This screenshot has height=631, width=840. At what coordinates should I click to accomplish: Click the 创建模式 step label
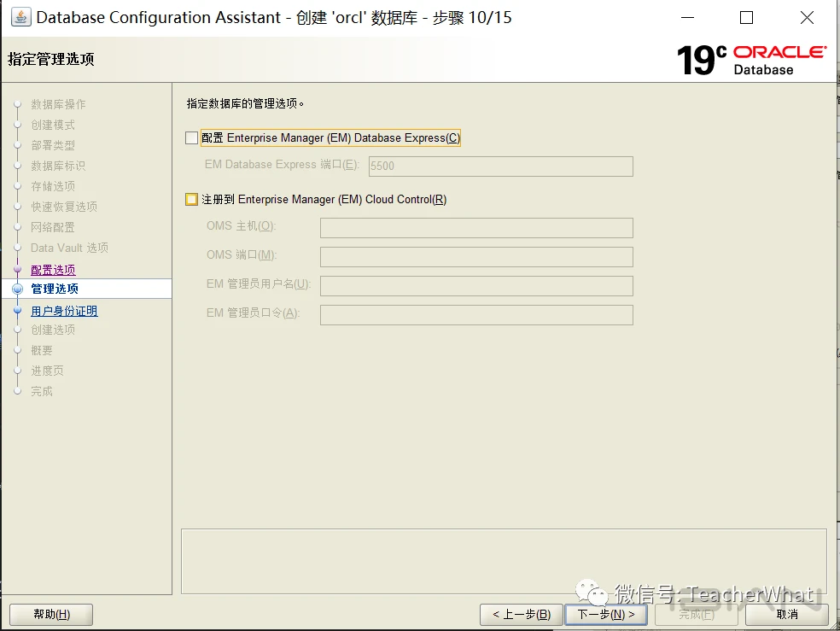[53, 125]
